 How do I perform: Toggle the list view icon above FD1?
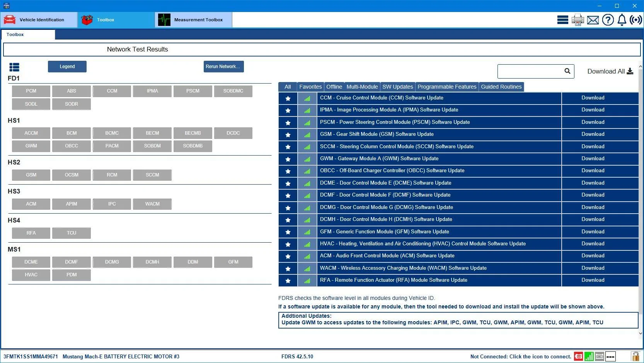(14, 67)
